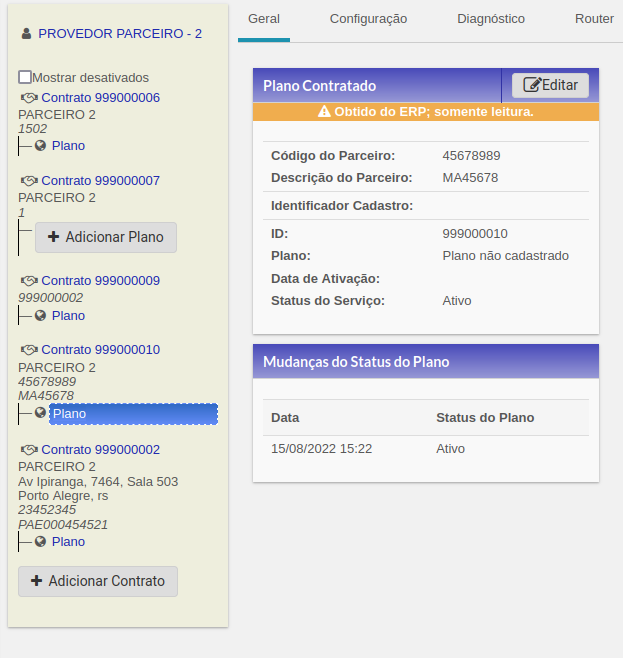The image size is (623, 658).
Task: Click 1502 under Contrato 999000006
Action: (32, 129)
